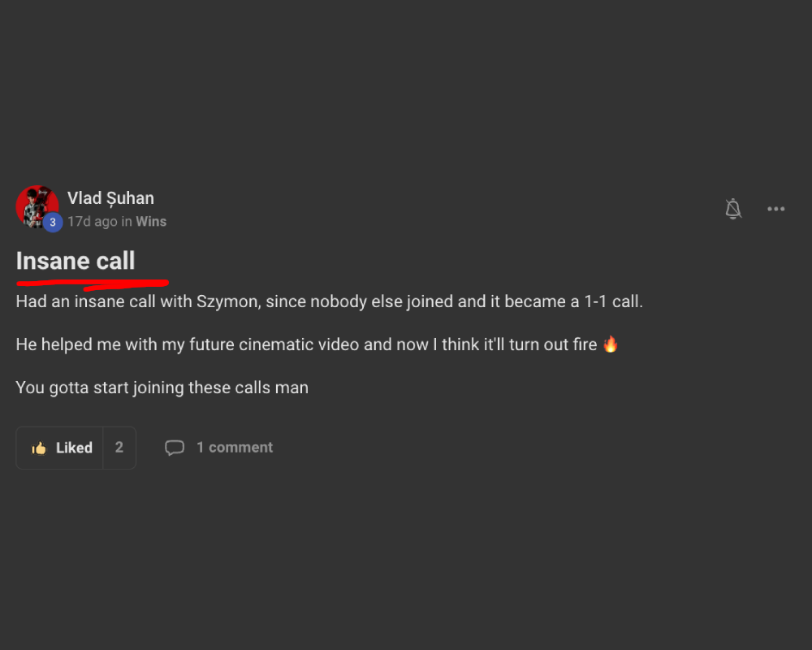This screenshot has width=812, height=650.
Task: Click the red underline beneath the title
Action: point(91,284)
